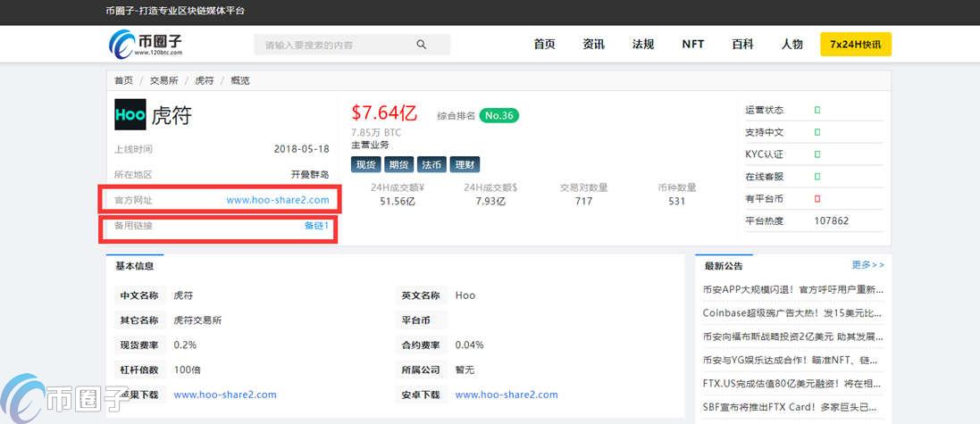This screenshot has height=424, width=980.
Task: Open the 安卓下载 www.hoo-share2.com link
Action: (x=507, y=395)
